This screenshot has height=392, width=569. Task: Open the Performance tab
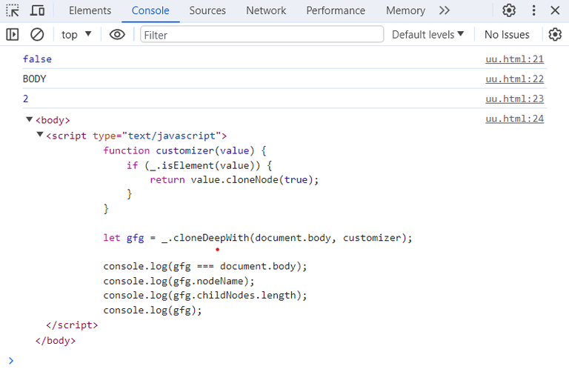336,10
